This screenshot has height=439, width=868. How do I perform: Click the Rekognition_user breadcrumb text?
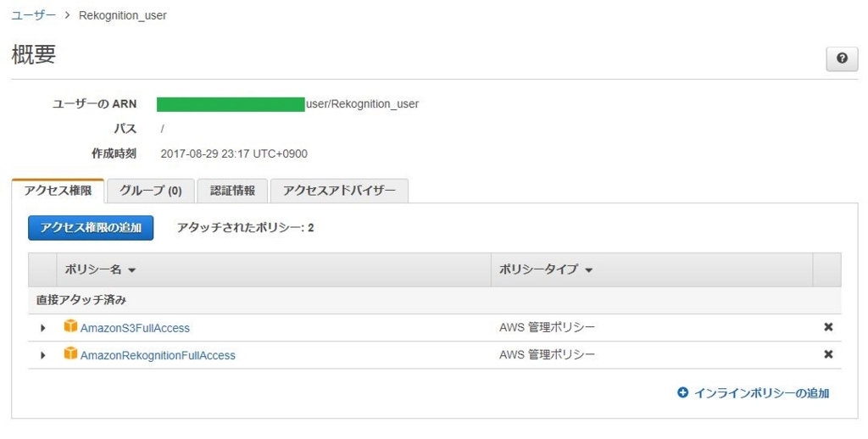(x=122, y=15)
